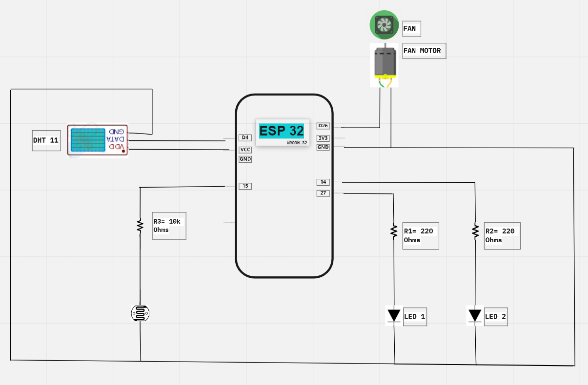
Task: Select the D4 pin label
Action: [245, 138]
